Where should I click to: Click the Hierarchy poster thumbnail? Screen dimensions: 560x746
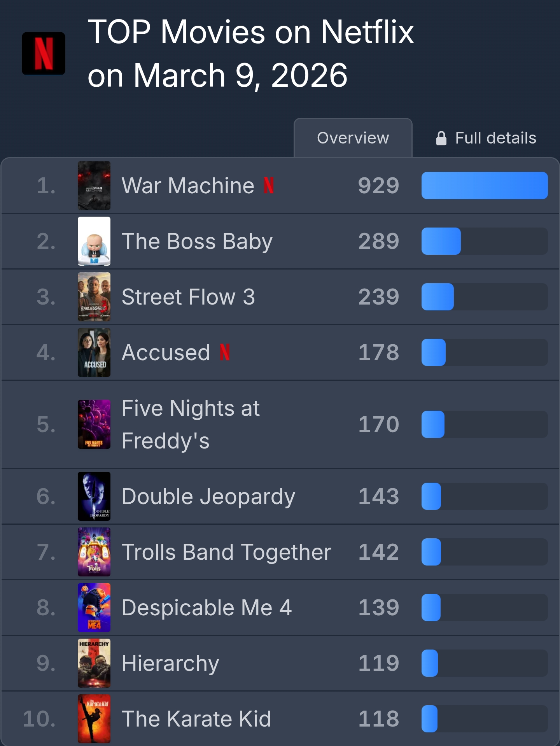point(94,663)
